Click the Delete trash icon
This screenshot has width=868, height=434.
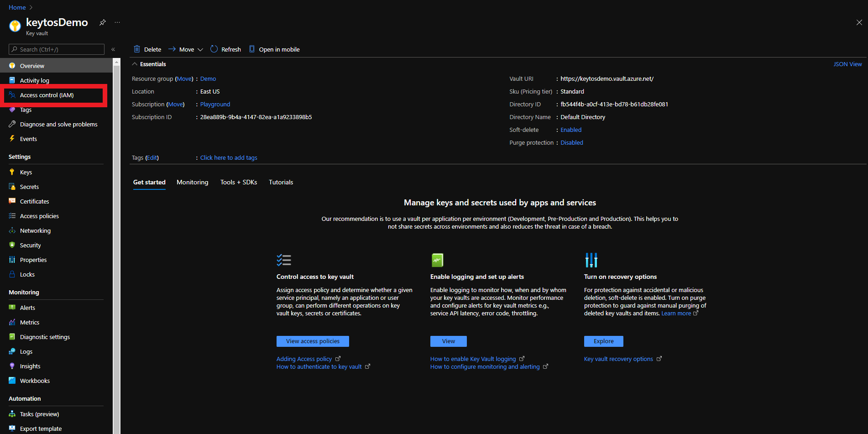(137, 49)
